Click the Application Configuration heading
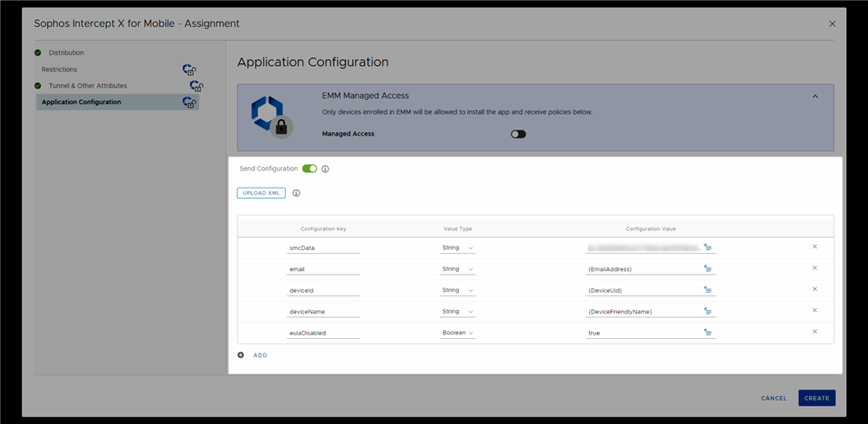The image size is (868, 424). coord(313,62)
